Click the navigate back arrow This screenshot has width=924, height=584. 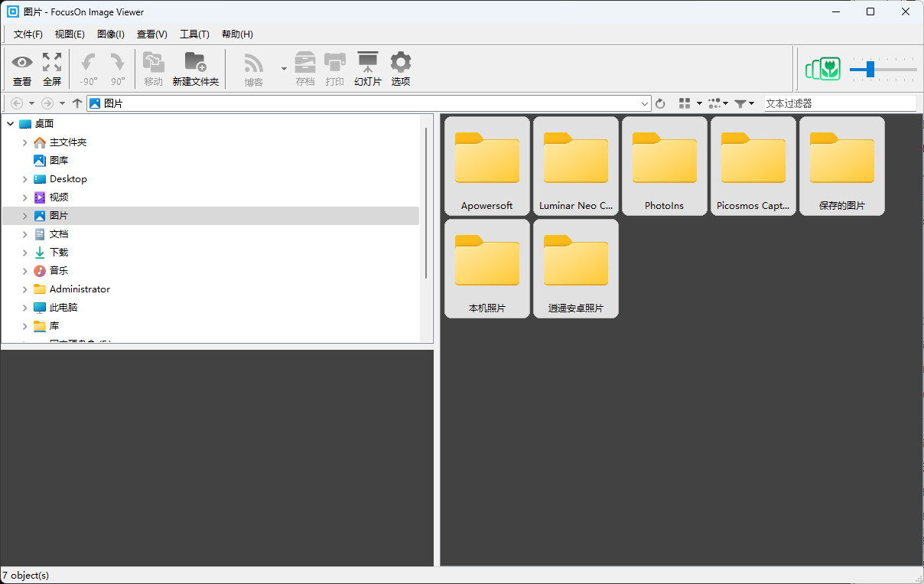coord(17,103)
